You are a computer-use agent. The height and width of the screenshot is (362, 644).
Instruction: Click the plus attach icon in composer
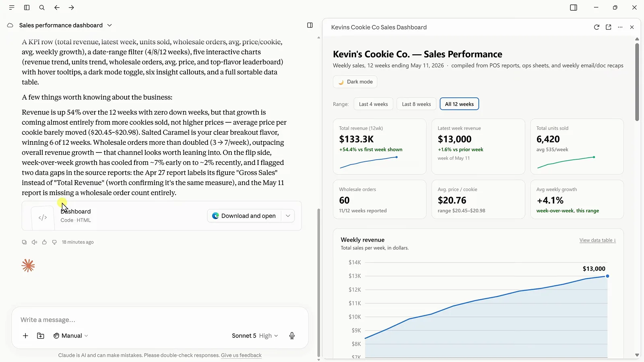point(25,335)
